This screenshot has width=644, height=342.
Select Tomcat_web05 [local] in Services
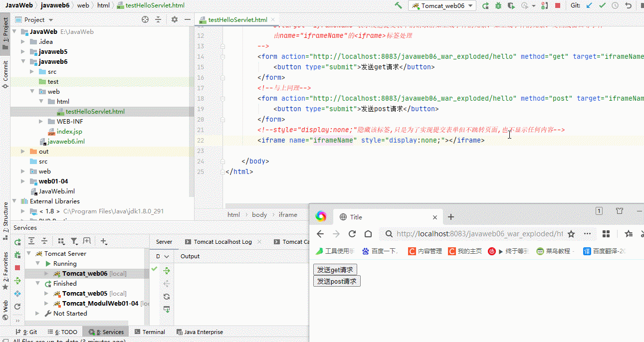point(90,294)
